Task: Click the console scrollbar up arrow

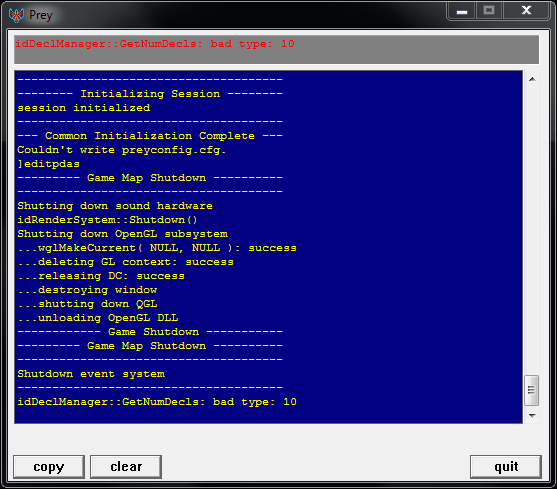Action: click(532, 79)
